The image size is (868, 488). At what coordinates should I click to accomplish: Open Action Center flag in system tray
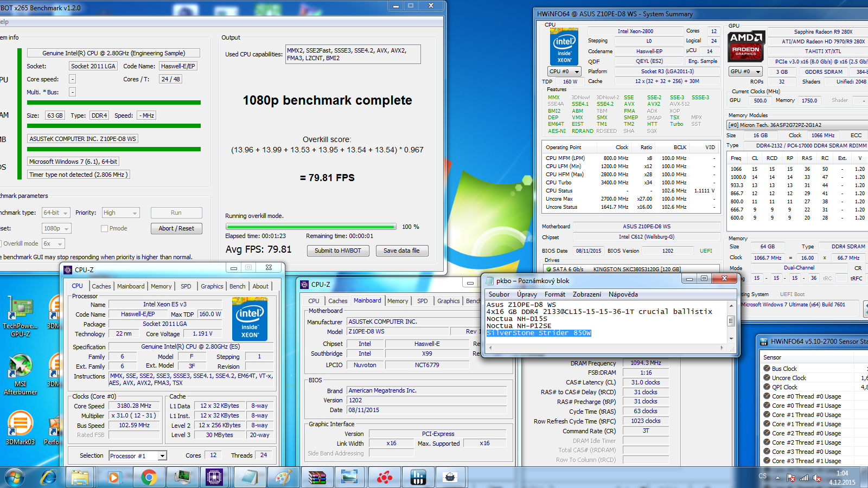point(791,478)
